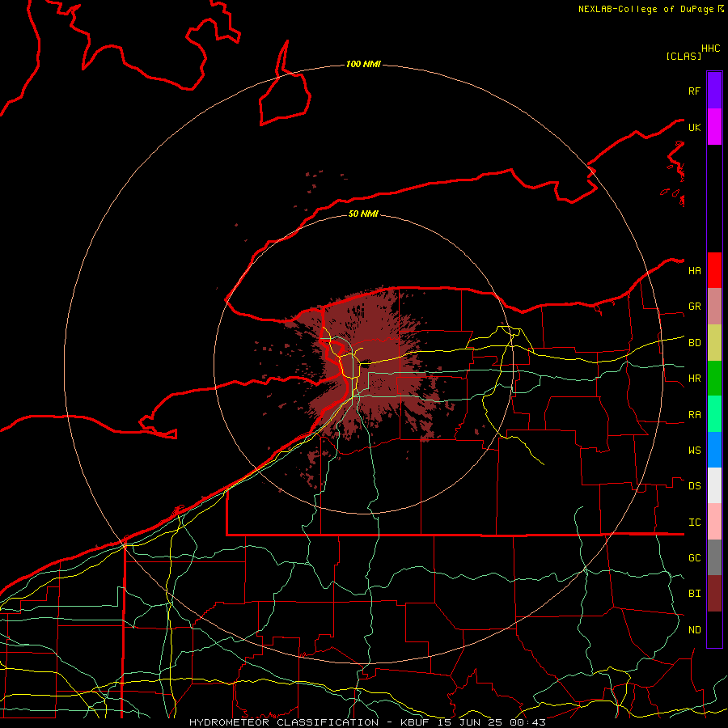Click the BD legend label
Image resolution: width=728 pixels, height=728 pixels.
tap(694, 343)
